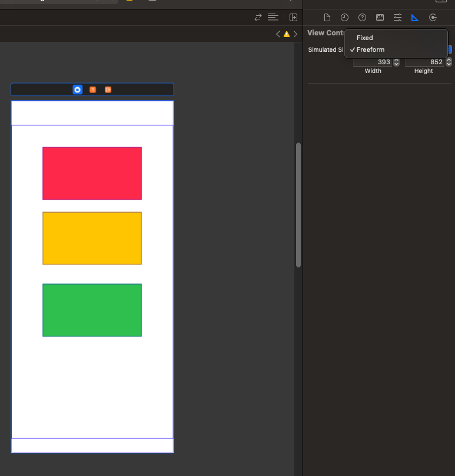This screenshot has height=476, width=455.
Task: Go to previous issue with left chevron
Action: tap(278, 34)
